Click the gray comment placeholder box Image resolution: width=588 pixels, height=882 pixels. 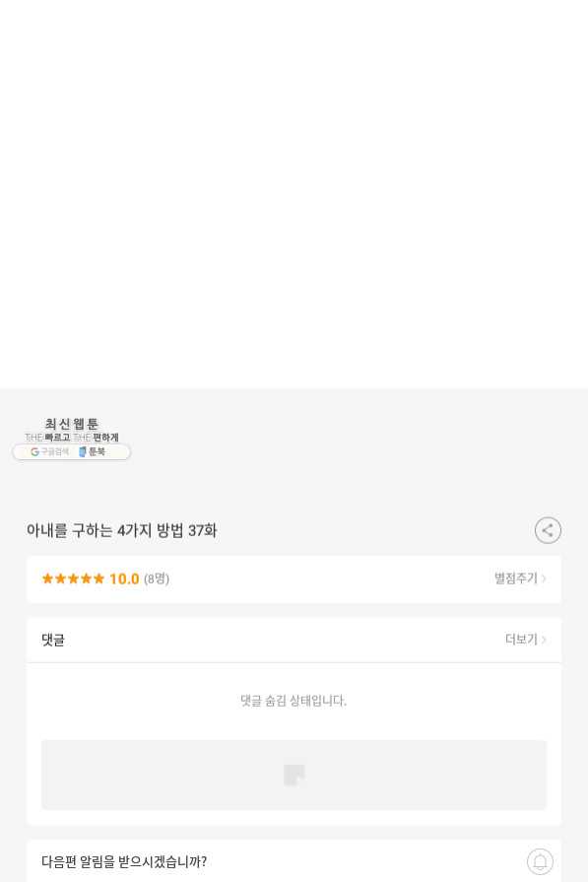pyautogui.click(x=294, y=776)
